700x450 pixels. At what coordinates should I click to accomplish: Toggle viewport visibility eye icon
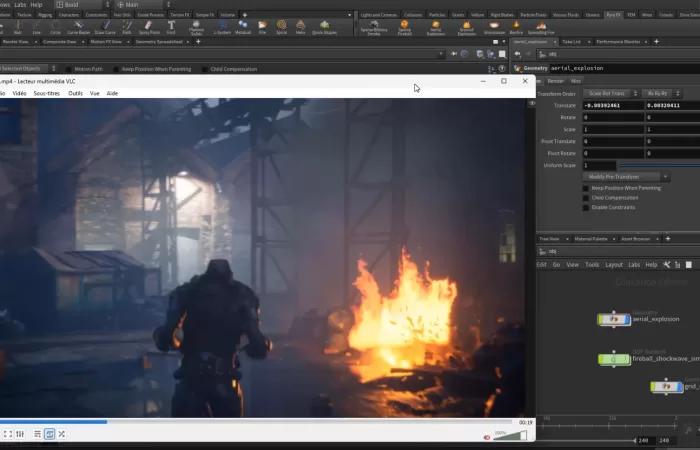pyautogui.click(x=532, y=103)
